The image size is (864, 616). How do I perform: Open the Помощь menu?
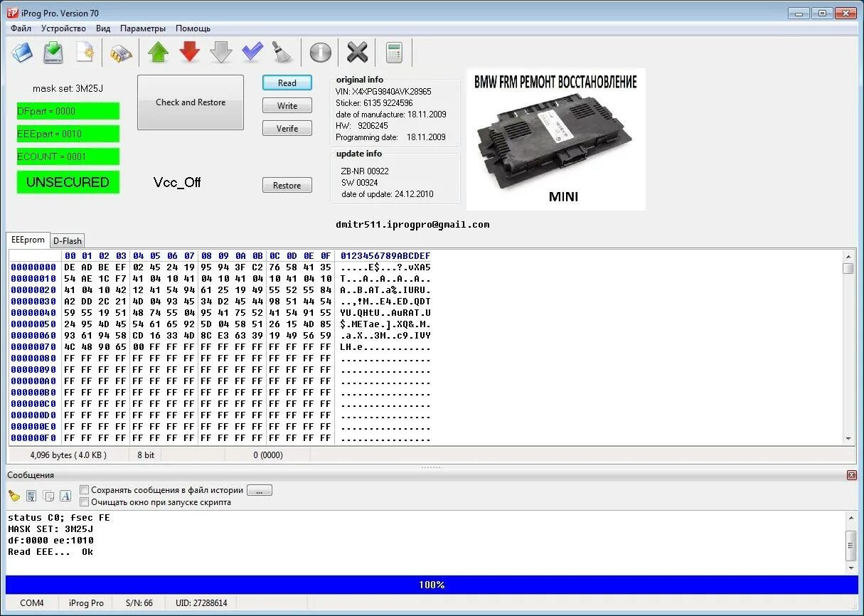(x=193, y=28)
